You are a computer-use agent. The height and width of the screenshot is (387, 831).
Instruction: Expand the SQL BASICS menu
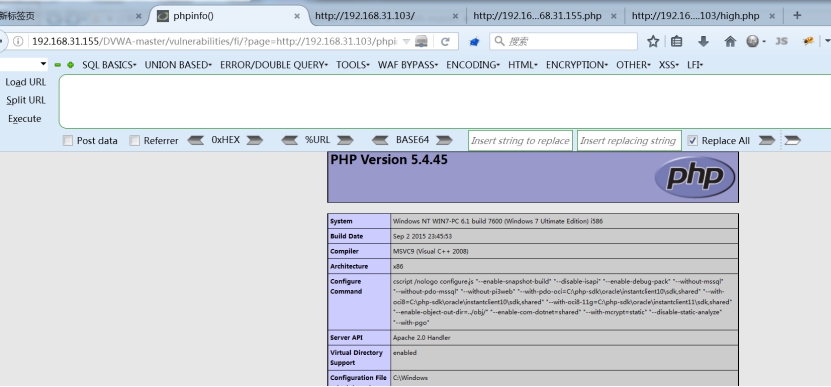[x=109, y=65]
